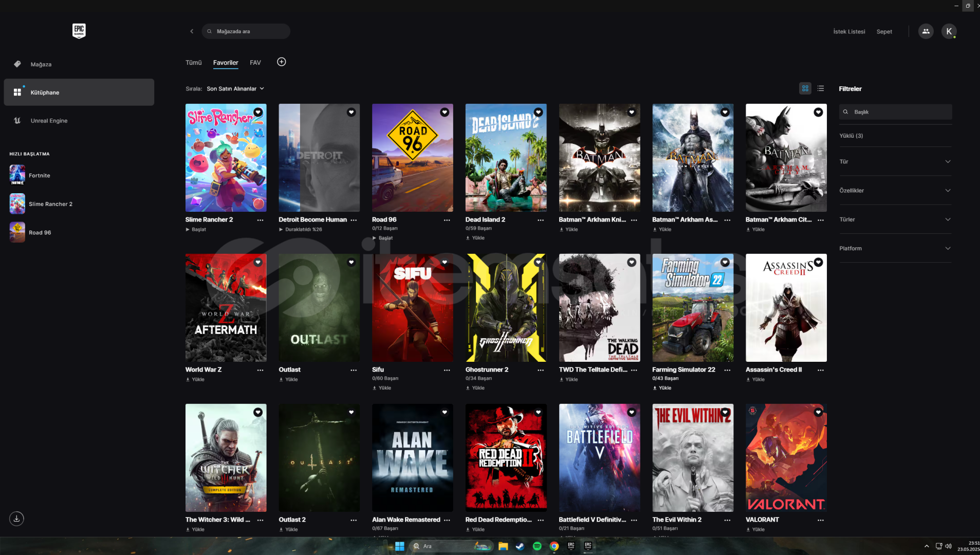Open the friends list icon

pyautogui.click(x=926, y=31)
